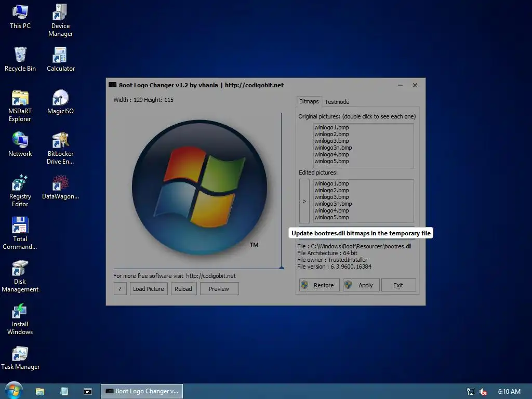The height and width of the screenshot is (399, 532).
Task: Minimize the Boot Logo Changer window
Action: tap(401, 85)
